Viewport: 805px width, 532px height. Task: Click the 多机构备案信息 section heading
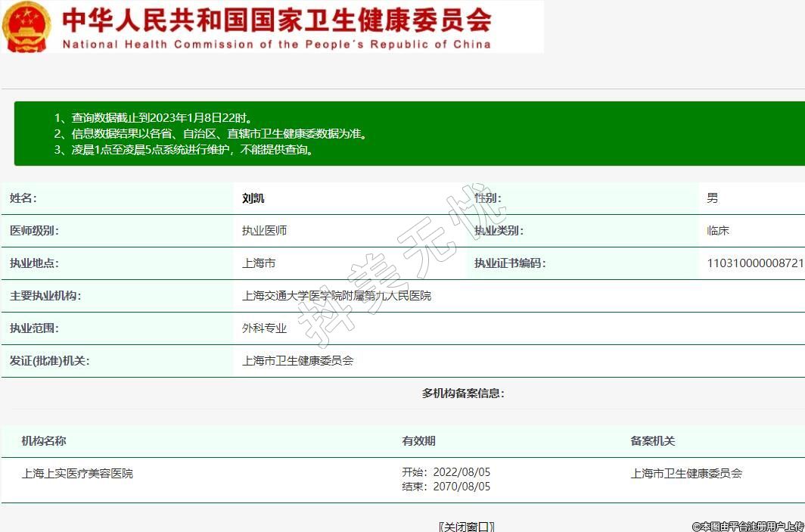coord(463,394)
